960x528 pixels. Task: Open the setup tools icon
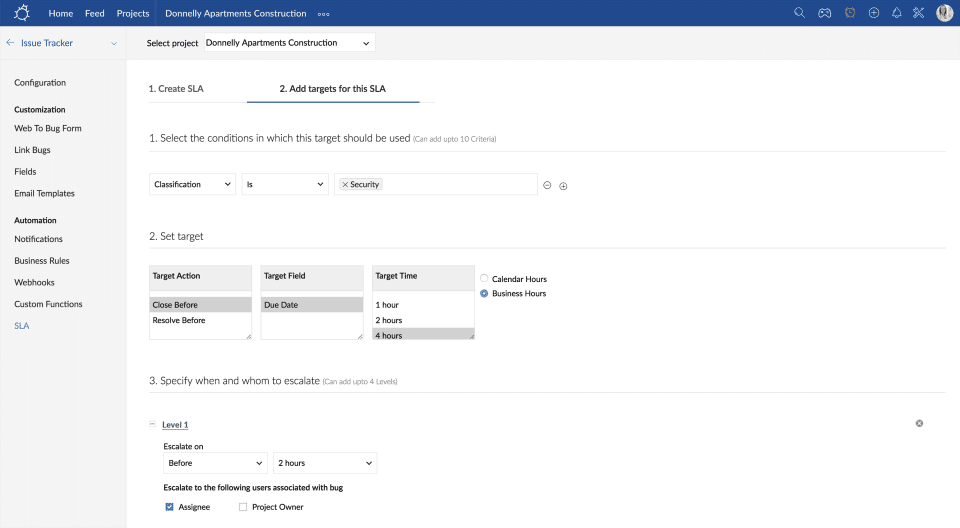click(x=918, y=13)
